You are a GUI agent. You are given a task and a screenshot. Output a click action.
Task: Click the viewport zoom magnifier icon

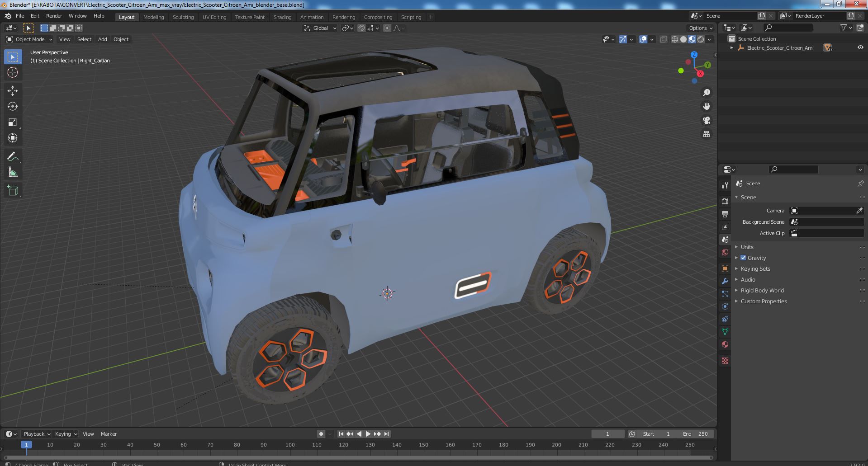706,93
